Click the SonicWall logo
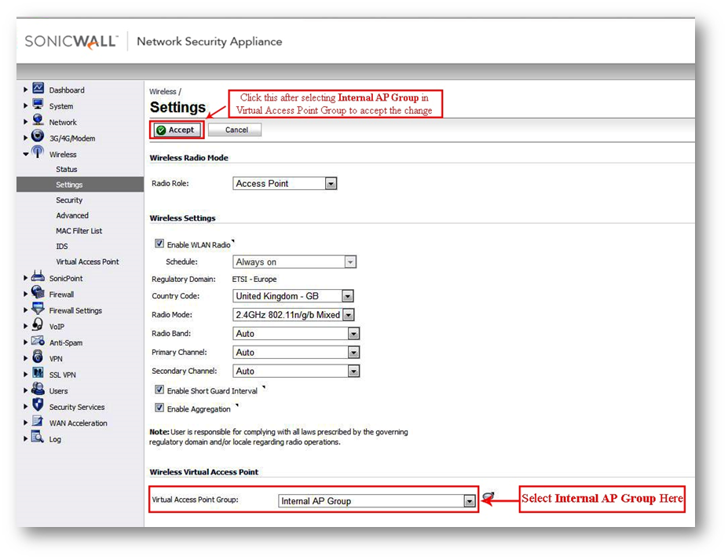The height and width of the screenshot is (560, 728). [71, 42]
